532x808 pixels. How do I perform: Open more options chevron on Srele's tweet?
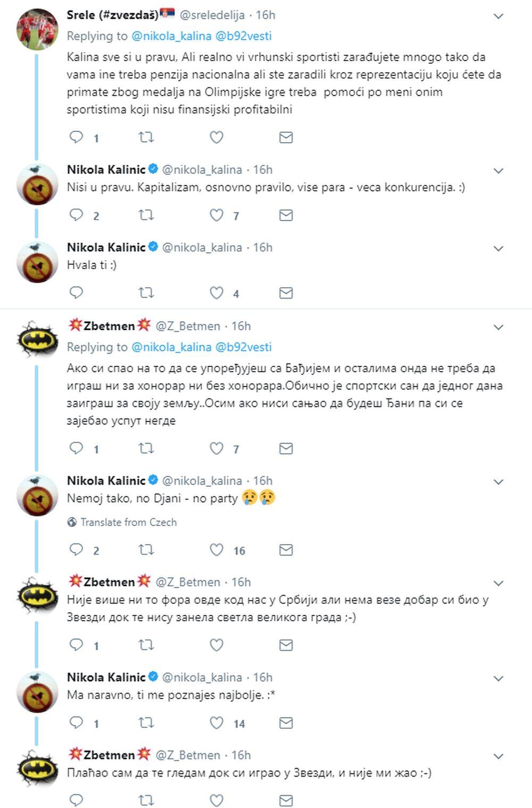(x=498, y=16)
